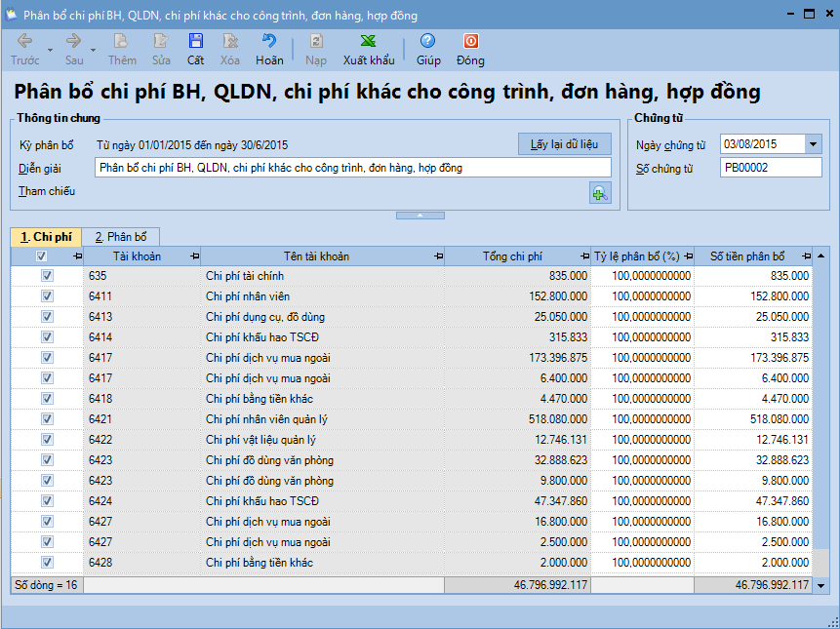
Task: Click the Xóa (delete) toolbar icon
Action: [230, 50]
